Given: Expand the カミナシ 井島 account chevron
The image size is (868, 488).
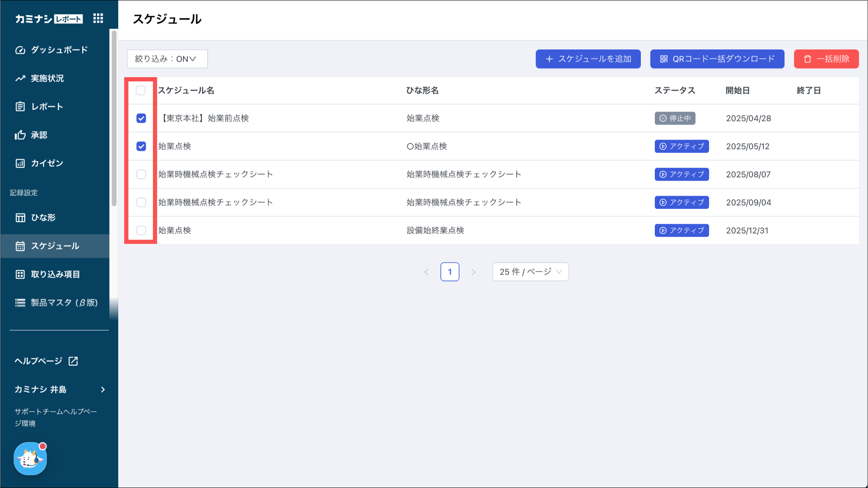Looking at the screenshot, I should (103, 389).
